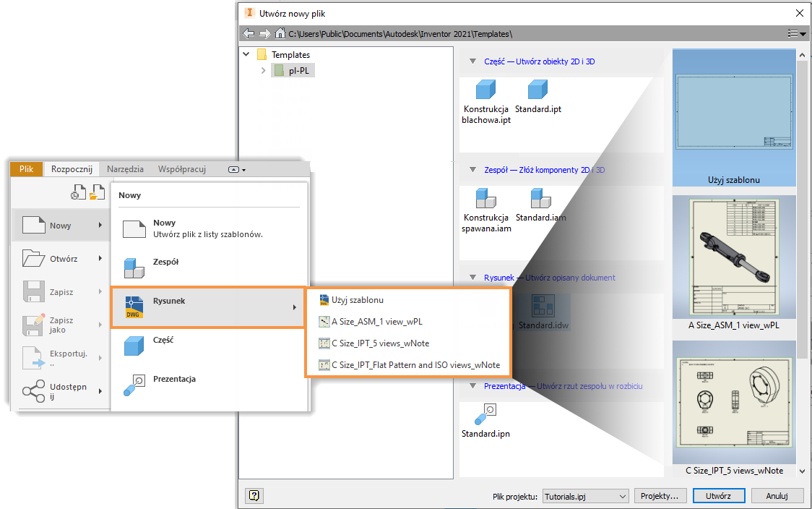812x509 pixels.
Task: Click the Otwórz folder icon
Action: (34, 258)
